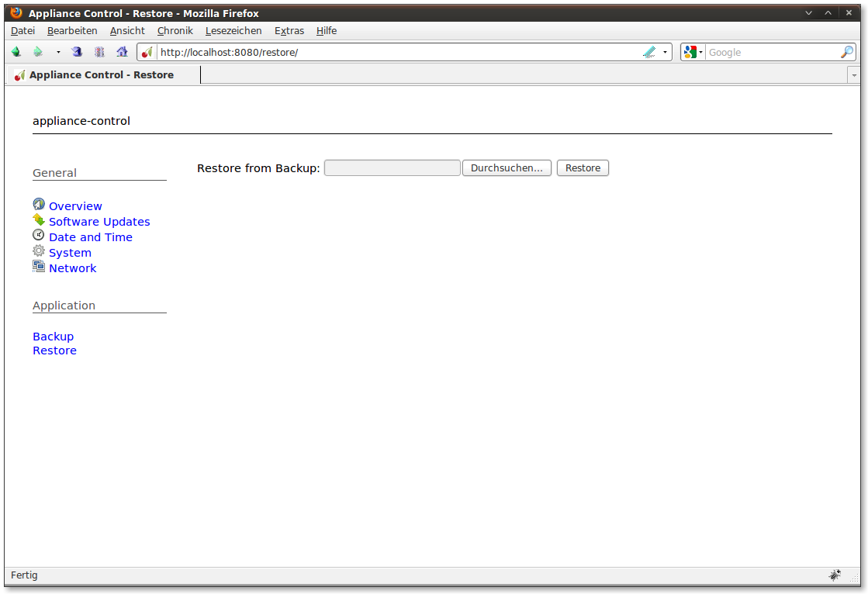Viewport: 868px width, 594px height.
Task: Click the Fertig status bar text
Action: tap(24, 575)
